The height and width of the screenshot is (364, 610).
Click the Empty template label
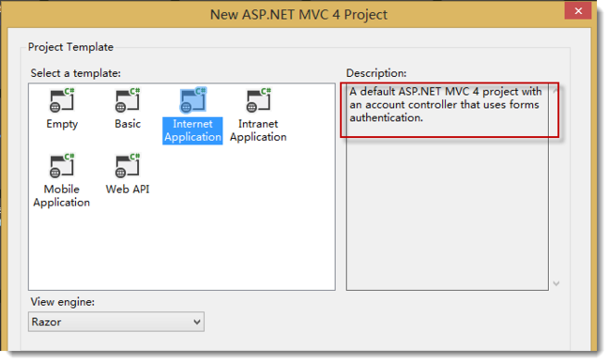click(62, 124)
